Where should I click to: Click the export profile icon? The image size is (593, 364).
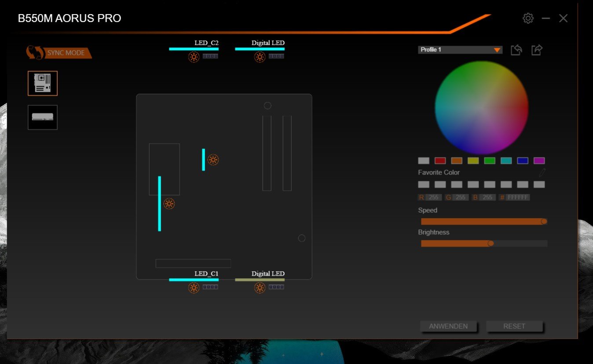click(x=537, y=50)
